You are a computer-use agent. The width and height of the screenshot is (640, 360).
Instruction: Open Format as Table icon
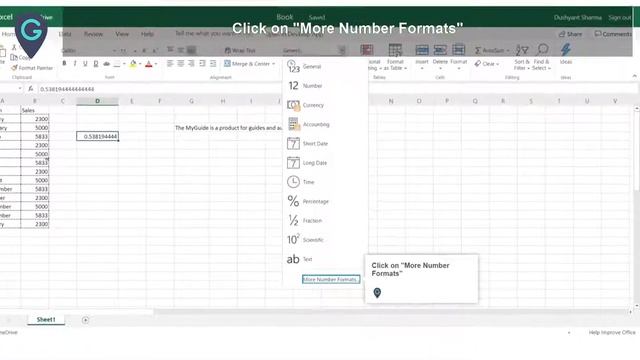[395, 50]
